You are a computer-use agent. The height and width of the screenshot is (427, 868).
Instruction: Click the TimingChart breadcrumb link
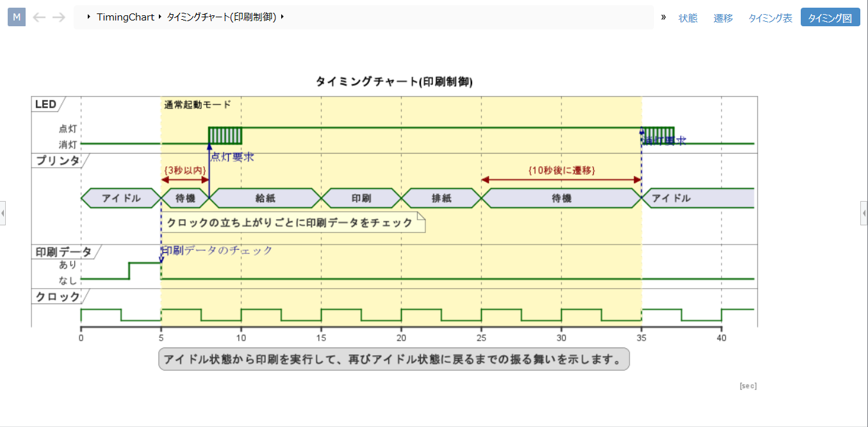coord(126,17)
